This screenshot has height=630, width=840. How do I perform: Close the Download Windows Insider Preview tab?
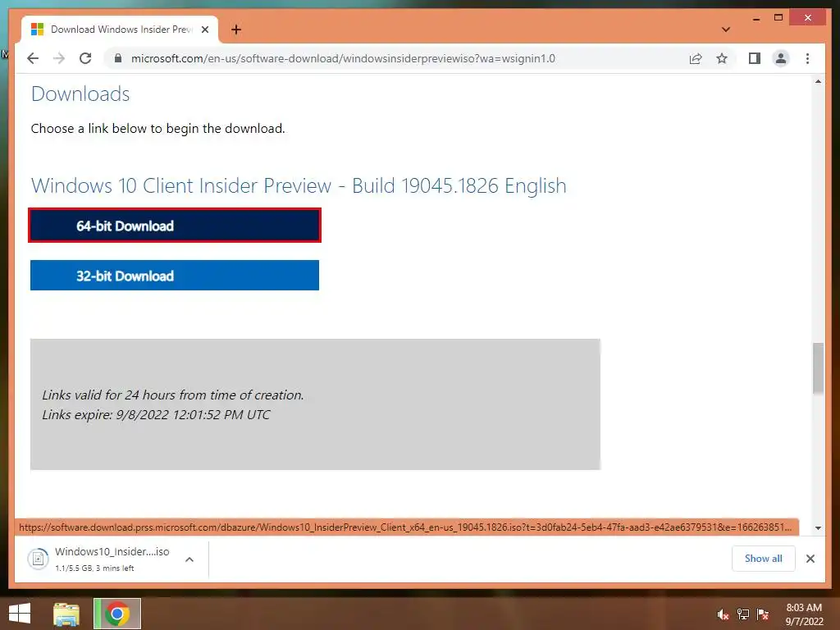click(204, 30)
